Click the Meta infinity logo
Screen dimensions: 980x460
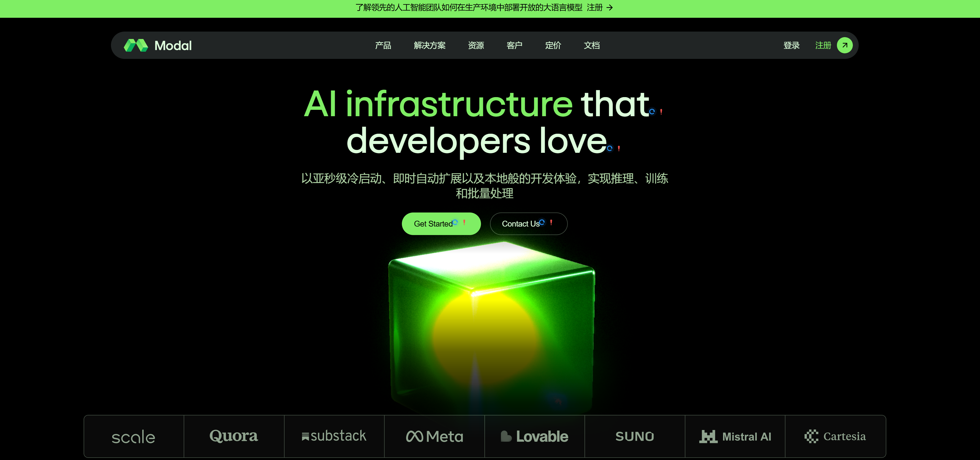pos(414,436)
